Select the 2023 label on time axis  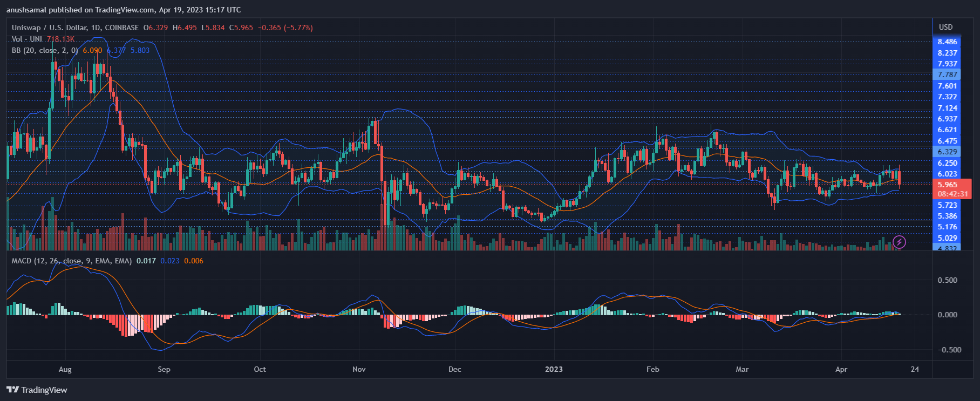554,369
